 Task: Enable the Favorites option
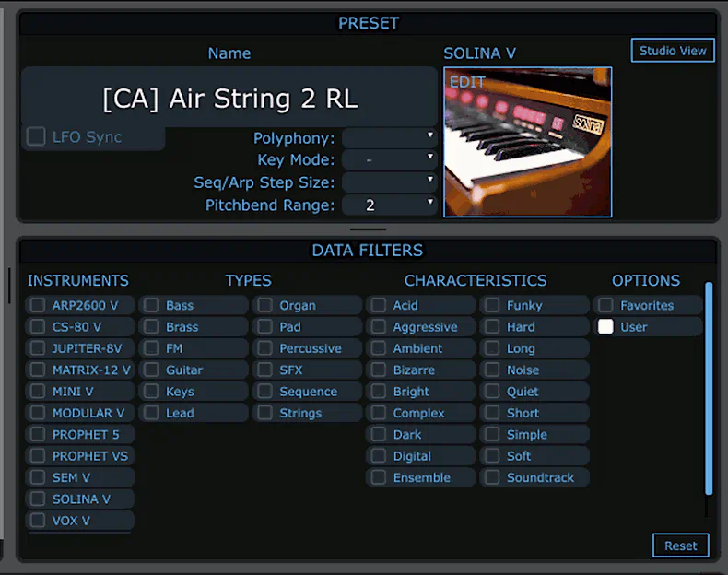[605, 305]
